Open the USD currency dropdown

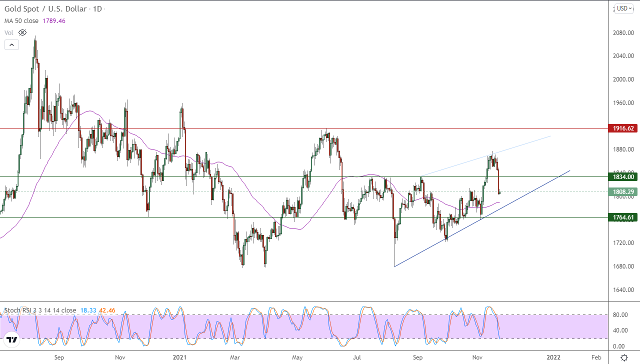pos(624,8)
